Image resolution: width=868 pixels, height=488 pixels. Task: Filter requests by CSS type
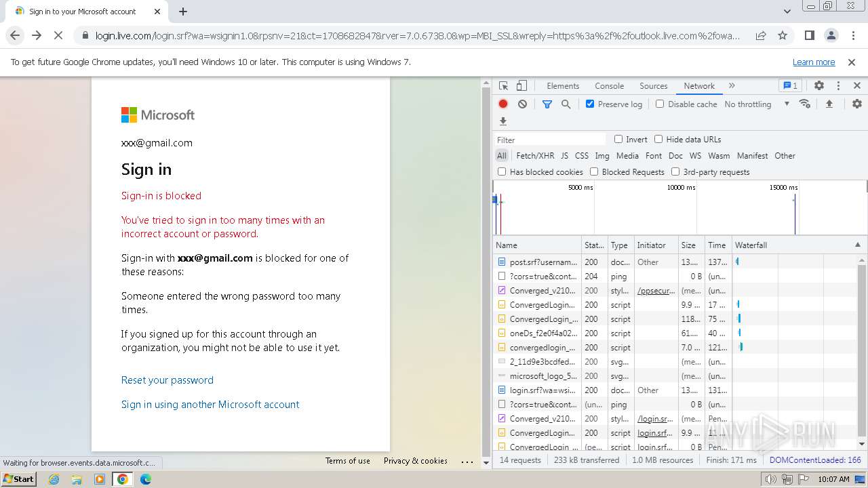coord(582,156)
